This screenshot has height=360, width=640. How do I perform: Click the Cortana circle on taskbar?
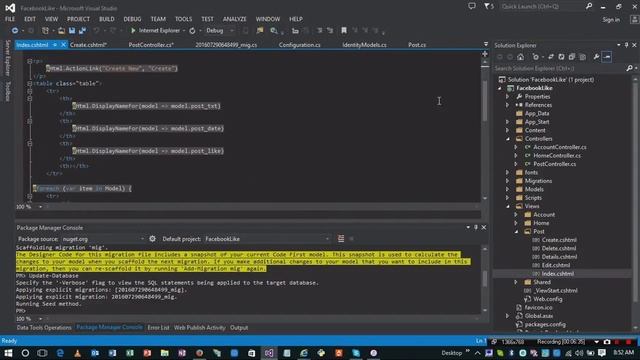[x=25, y=353]
